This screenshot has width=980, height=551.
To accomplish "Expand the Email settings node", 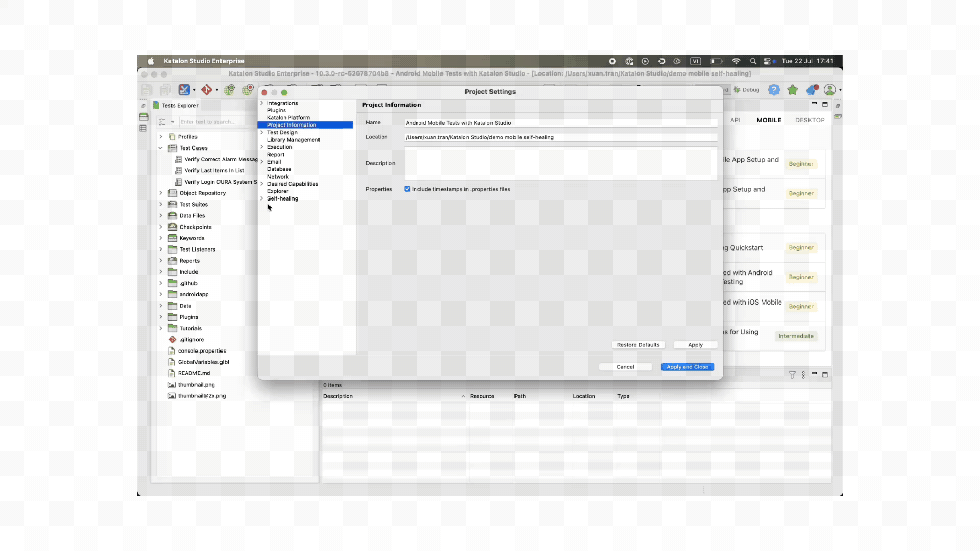I will tap(262, 162).
